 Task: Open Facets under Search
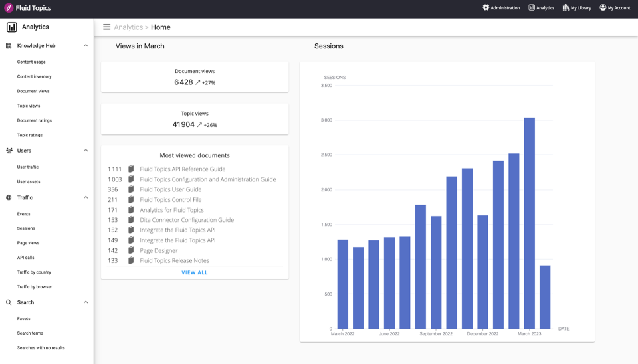pyautogui.click(x=24, y=319)
